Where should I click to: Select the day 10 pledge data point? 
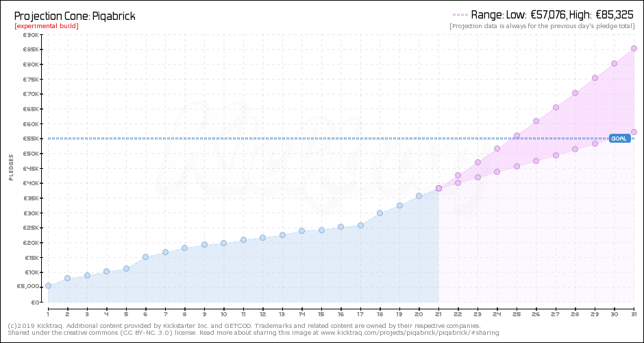click(x=223, y=243)
